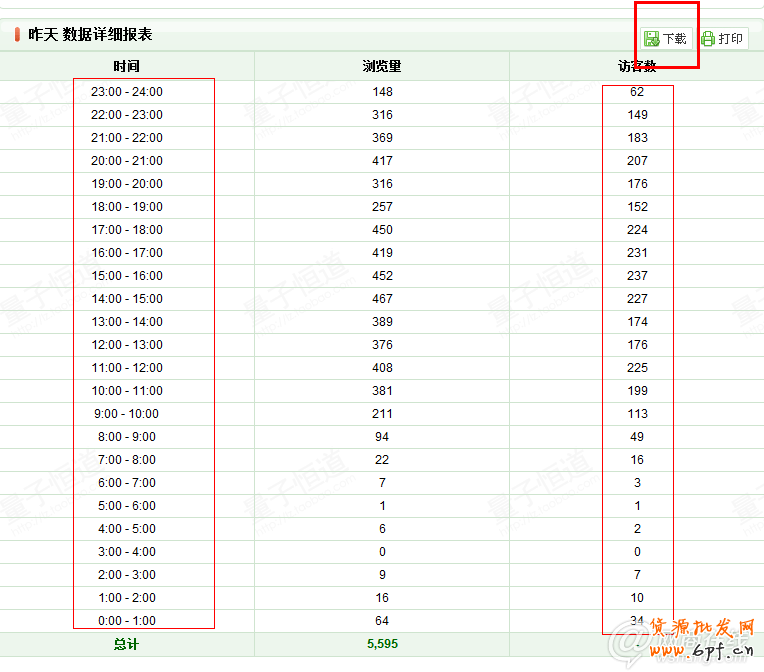The height and width of the screenshot is (672, 764).
Task: Click the 452 page views value
Action: pyautogui.click(x=382, y=276)
